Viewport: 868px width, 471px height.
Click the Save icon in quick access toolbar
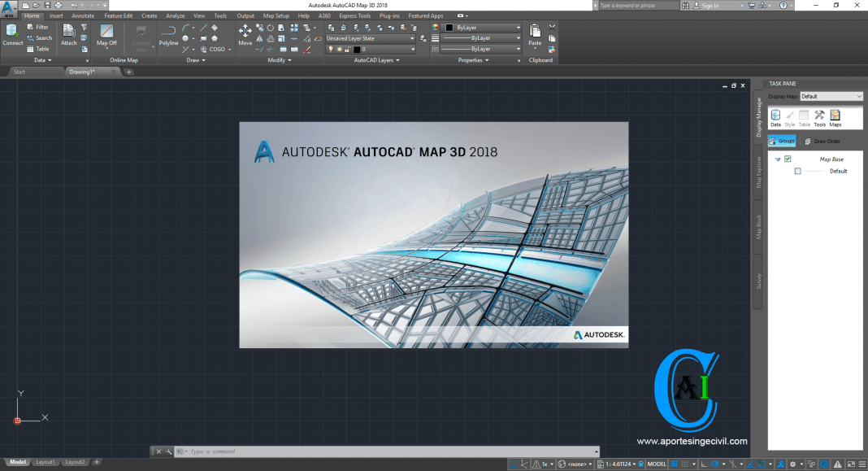click(x=47, y=5)
